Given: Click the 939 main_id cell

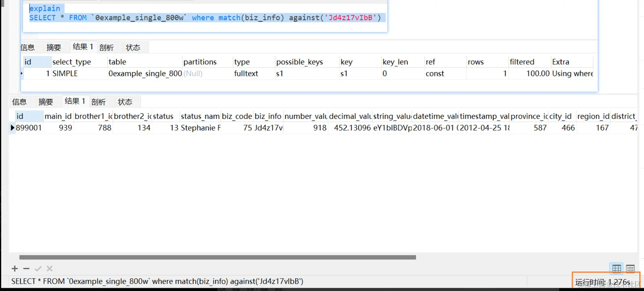Looking at the screenshot, I should point(58,128).
